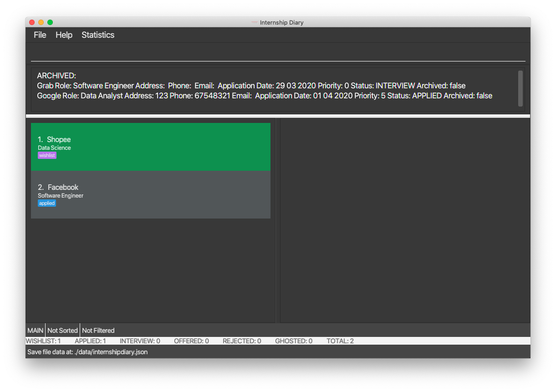Close the Internship Diary window
The height and width of the screenshot is (392, 556).
32,22
